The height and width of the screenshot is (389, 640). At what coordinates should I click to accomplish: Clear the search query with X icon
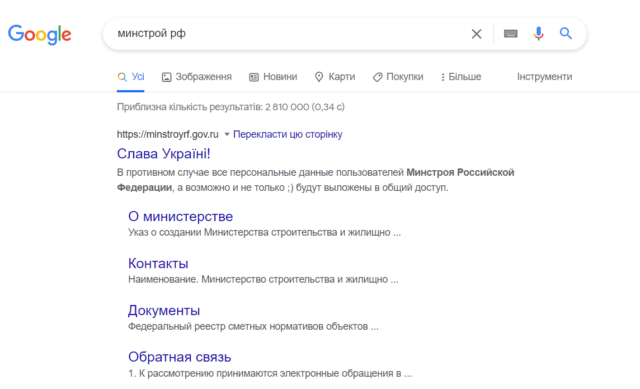point(476,34)
